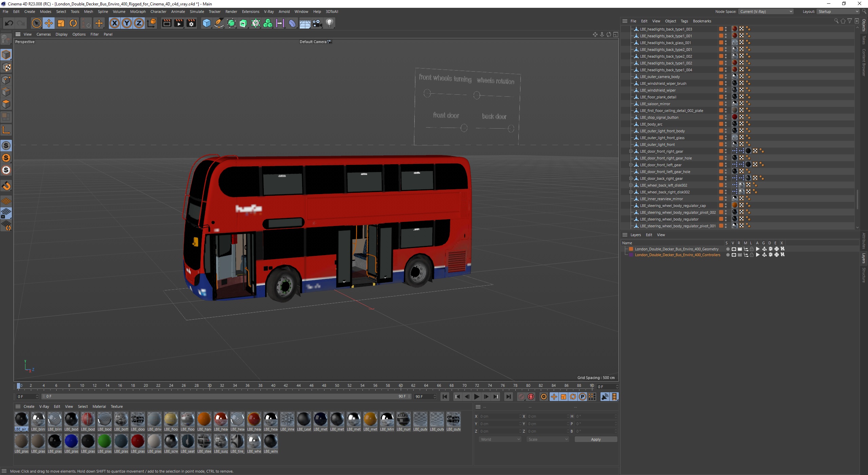The height and width of the screenshot is (475, 868).
Task: Open the World coordinate dropdown
Action: [x=500, y=439]
